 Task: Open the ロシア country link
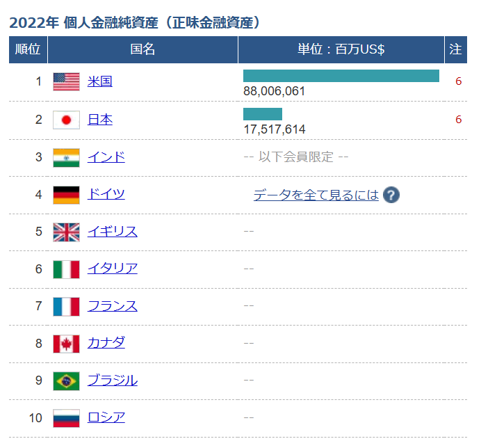(106, 417)
